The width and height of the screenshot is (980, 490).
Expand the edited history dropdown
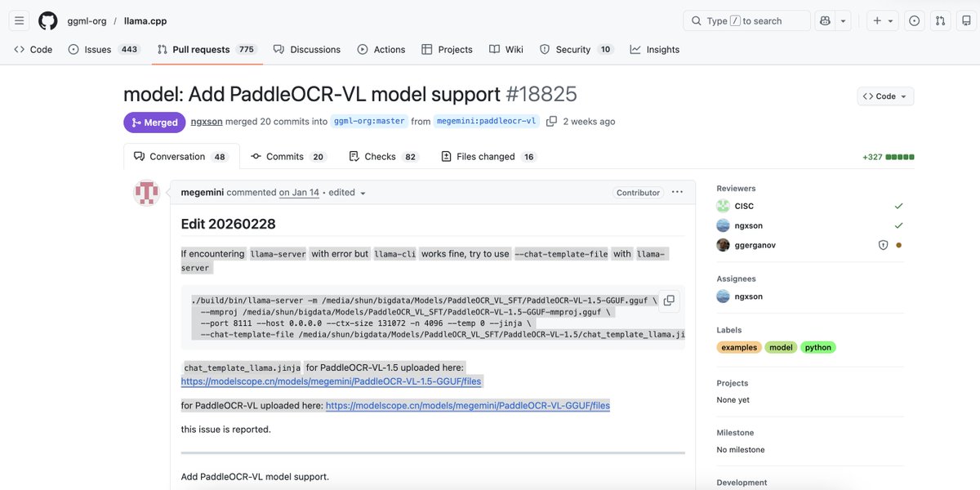[348, 193]
